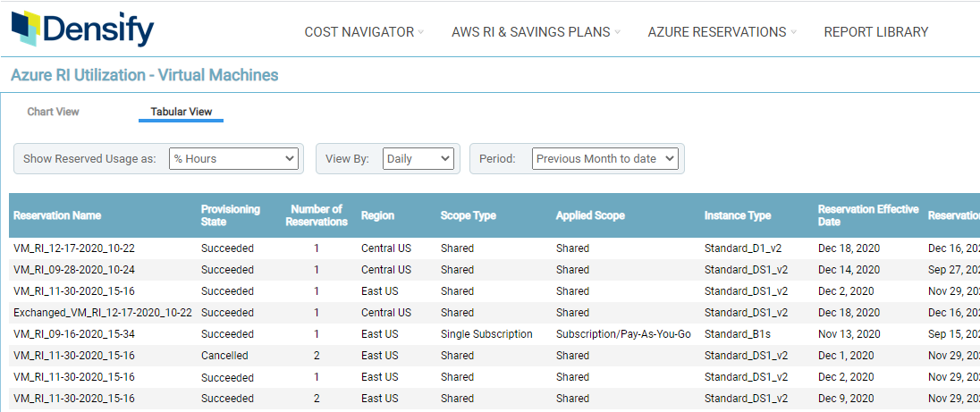The image size is (980, 412).
Task: Sort table by Region column
Action: (377, 215)
